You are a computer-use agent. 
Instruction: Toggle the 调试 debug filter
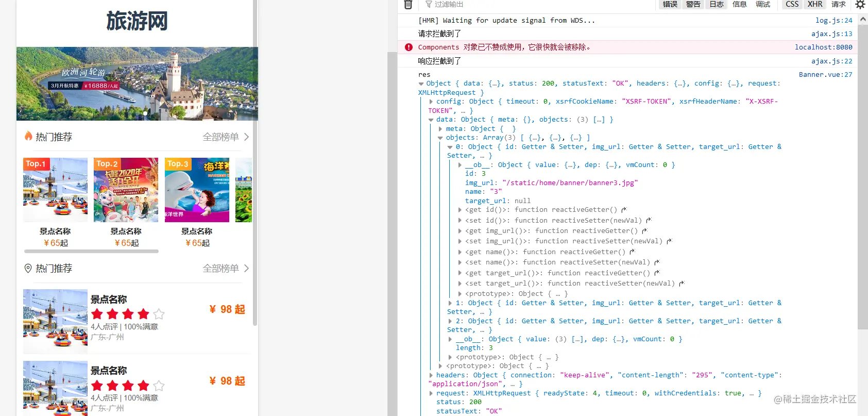tap(763, 4)
